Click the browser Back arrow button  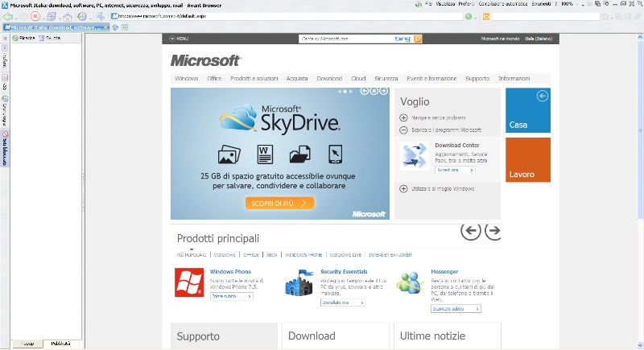pos(7,16)
